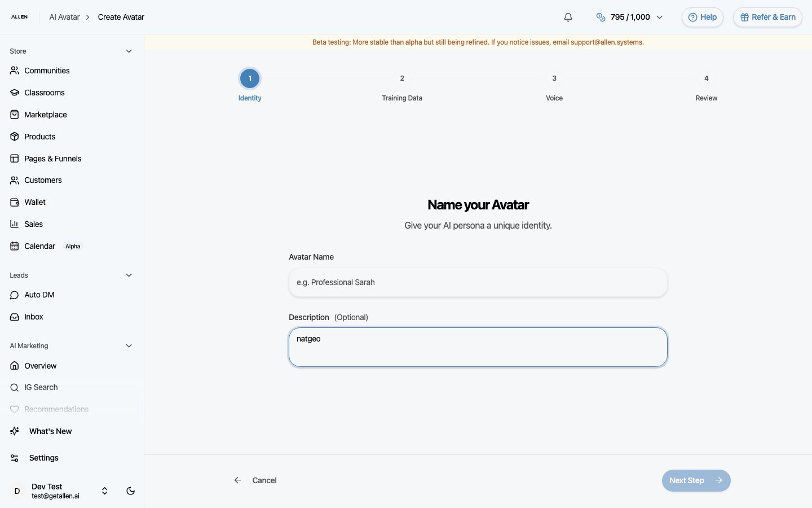Select the Classrooms sidebar icon
This screenshot has height=508, width=812.
tap(14, 92)
